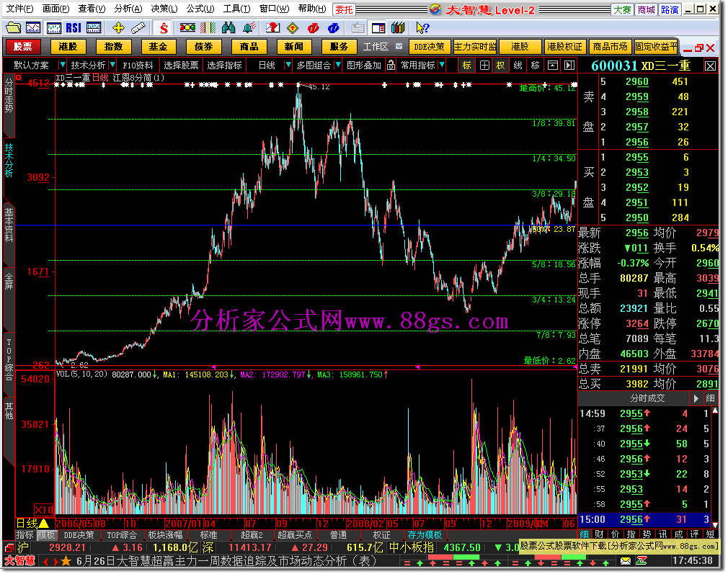The image size is (728, 574).
Task: Toggle the 细 detail tab at bottom right
Action: pyautogui.click(x=584, y=534)
